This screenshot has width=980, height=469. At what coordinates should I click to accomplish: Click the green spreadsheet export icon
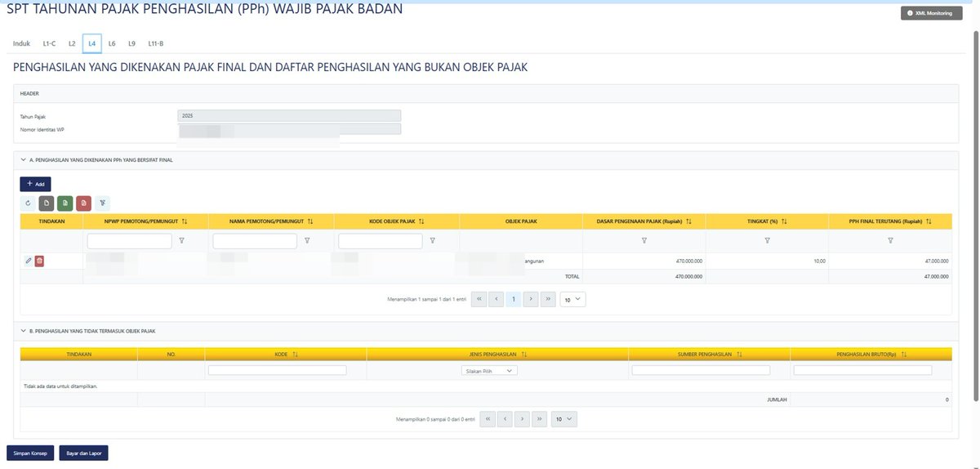point(65,203)
